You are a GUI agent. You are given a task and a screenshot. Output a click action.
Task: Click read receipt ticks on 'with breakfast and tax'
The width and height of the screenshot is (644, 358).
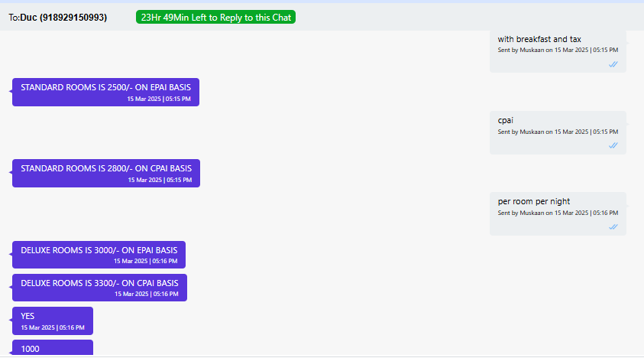pyautogui.click(x=613, y=64)
